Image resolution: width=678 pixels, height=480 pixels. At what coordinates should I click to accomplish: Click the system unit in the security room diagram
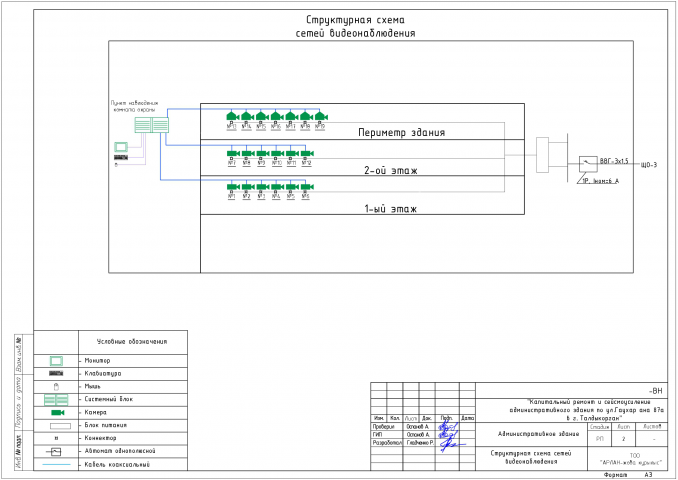coord(151,125)
